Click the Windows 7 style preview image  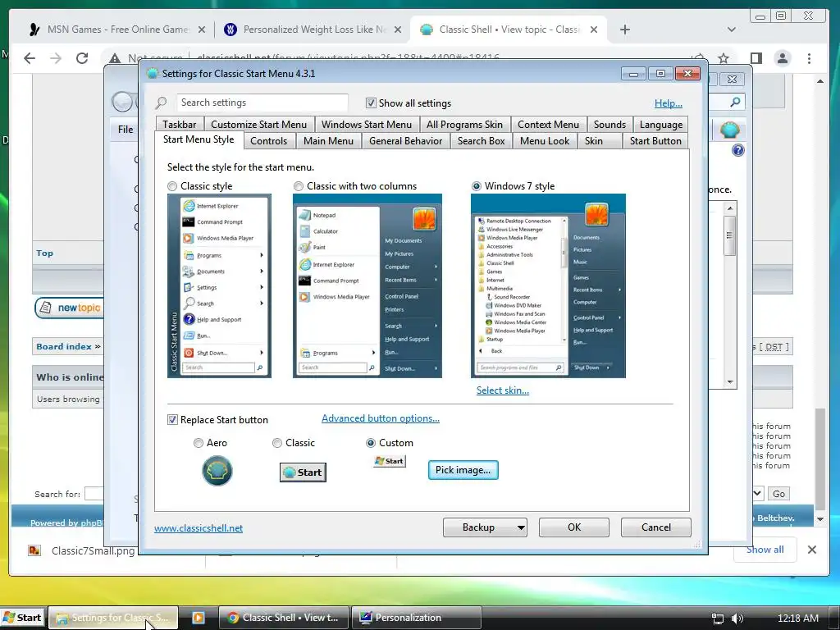[548, 286]
